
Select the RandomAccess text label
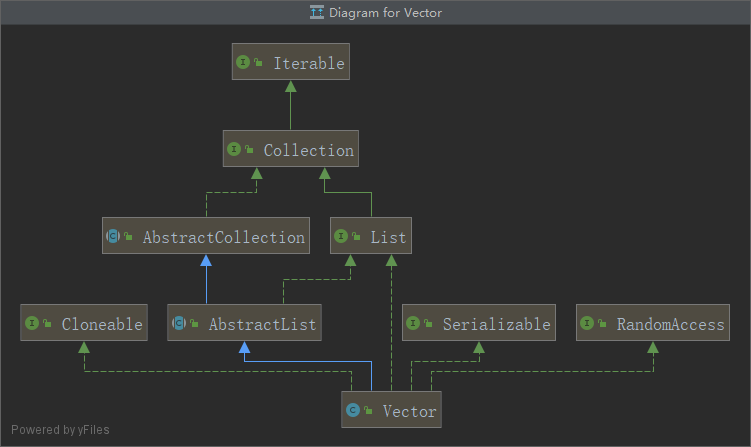(x=671, y=324)
